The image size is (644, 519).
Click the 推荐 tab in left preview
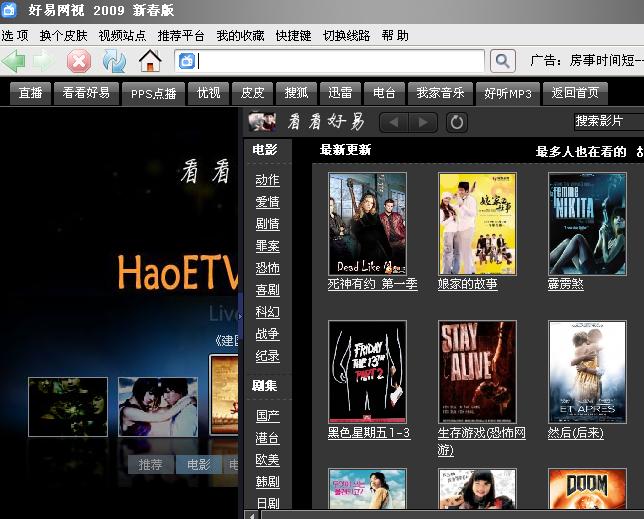pos(151,464)
